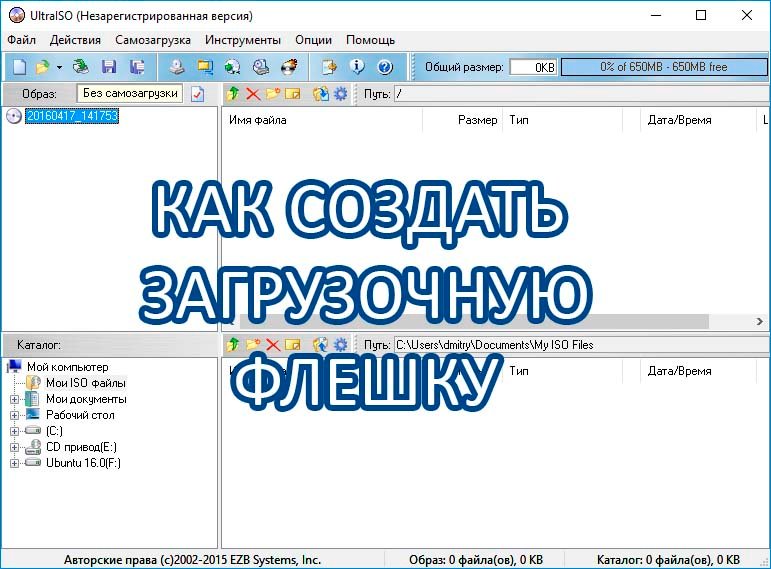Click image Путь field showing slash
The height and width of the screenshot is (569, 771).
point(581,93)
